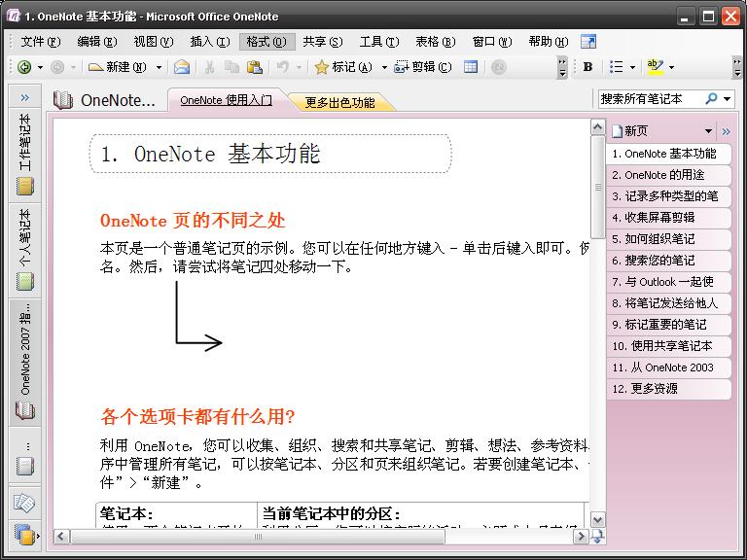
Task: Open the Back button dropdown arrow
Action: (x=41, y=68)
